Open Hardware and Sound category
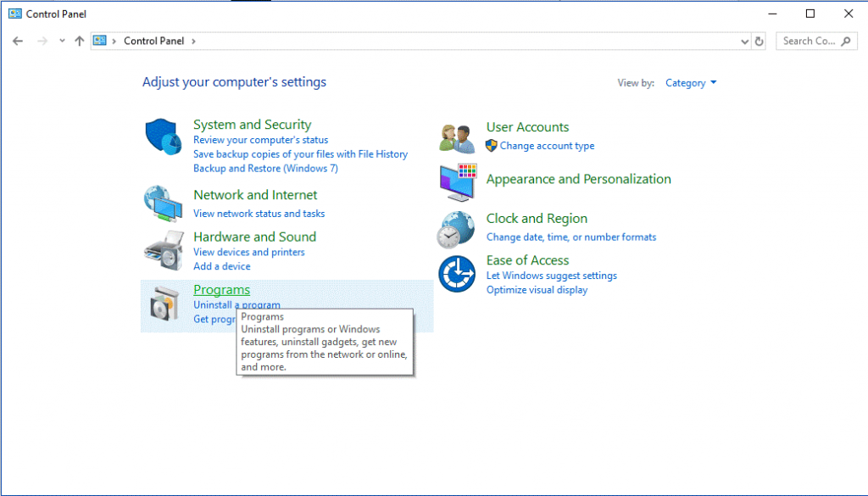The image size is (868, 496). coord(254,237)
